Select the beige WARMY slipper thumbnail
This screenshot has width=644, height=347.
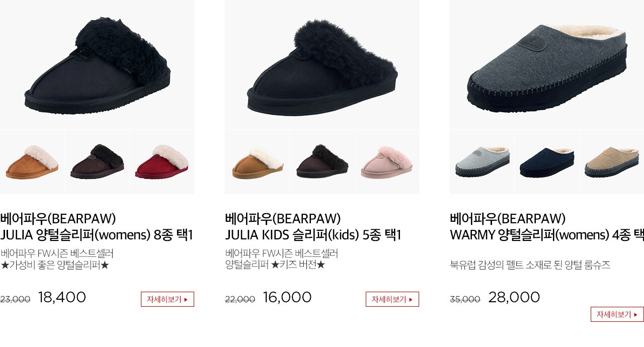click(x=612, y=162)
